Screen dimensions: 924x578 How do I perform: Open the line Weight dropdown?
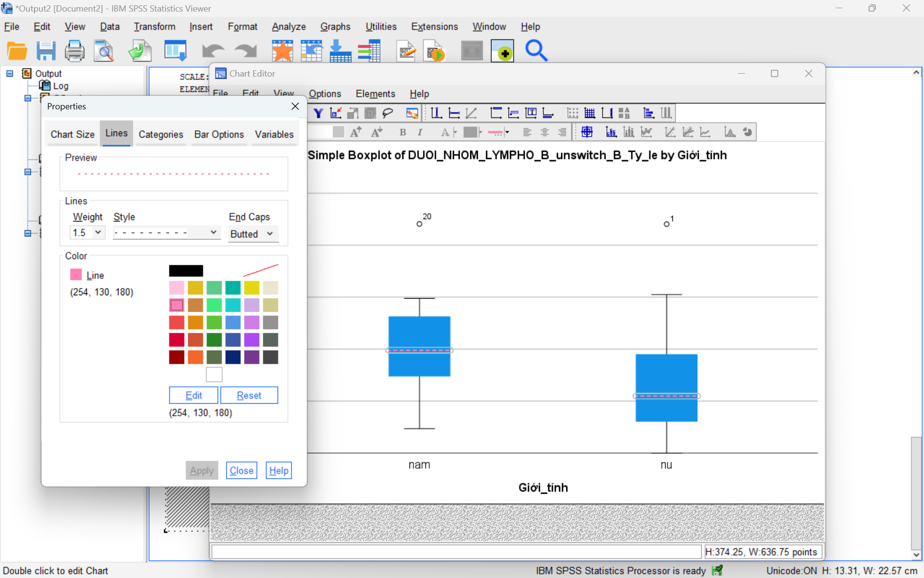tap(99, 232)
